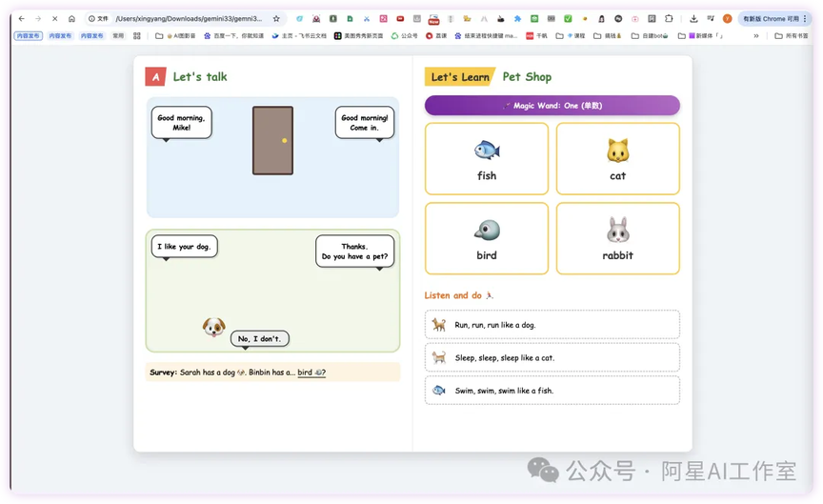Bookmark this page with the star icon
This screenshot has height=504, width=823.
click(x=276, y=18)
